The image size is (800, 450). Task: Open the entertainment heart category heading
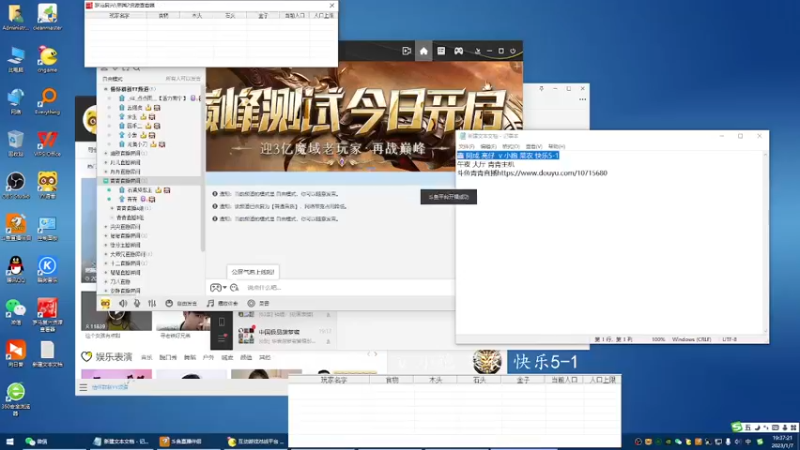pyautogui.click(x=107, y=357)
